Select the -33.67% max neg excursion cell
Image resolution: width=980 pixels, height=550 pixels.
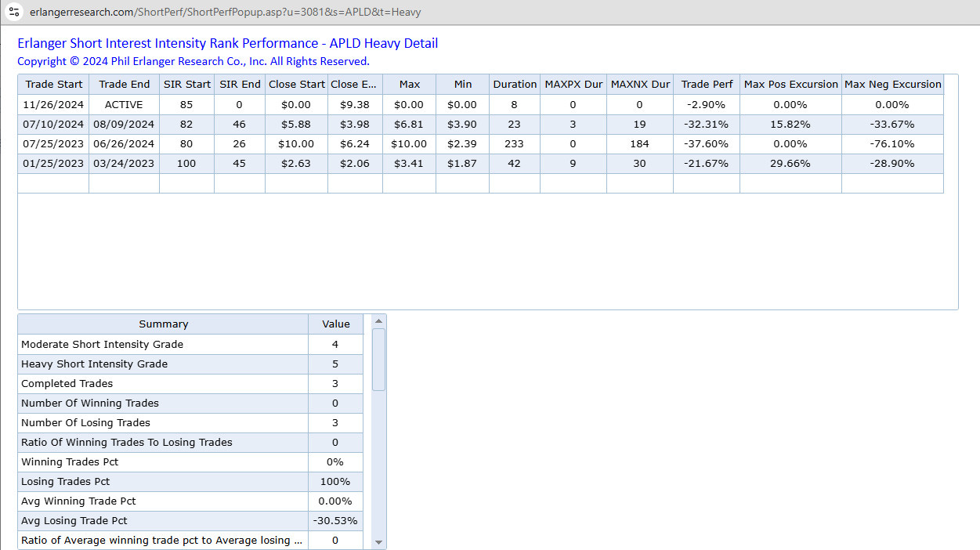[x=893, y=125]
